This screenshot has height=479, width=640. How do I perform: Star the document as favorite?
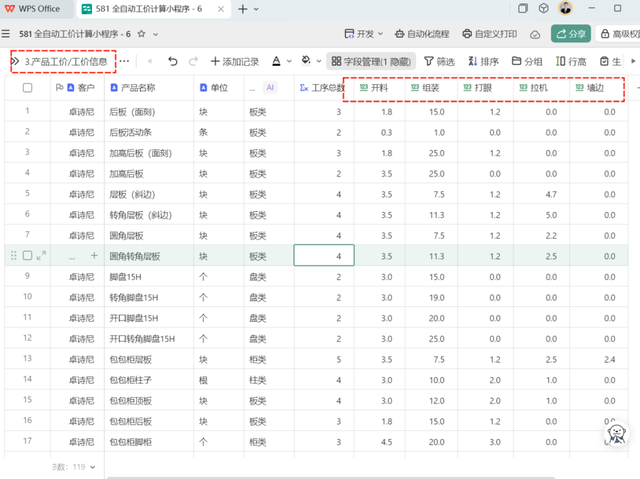tap(141, 34)
